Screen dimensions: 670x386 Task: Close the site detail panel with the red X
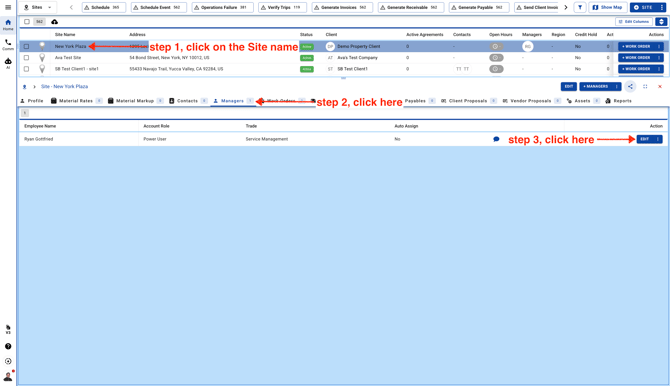[660, 86]
